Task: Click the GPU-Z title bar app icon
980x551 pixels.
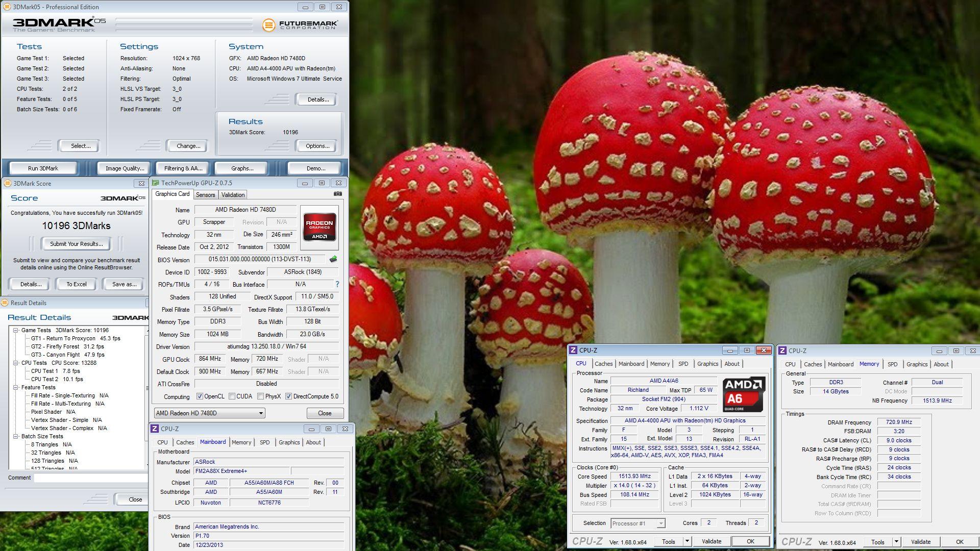Action: pos(156,183)
